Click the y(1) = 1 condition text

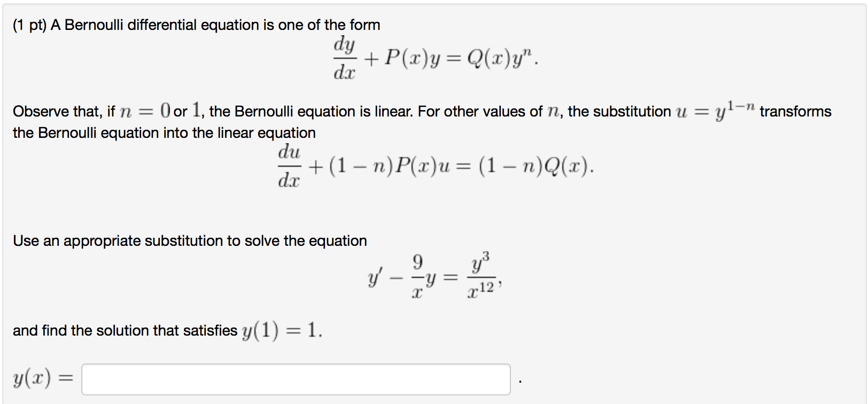coord(278,330)
